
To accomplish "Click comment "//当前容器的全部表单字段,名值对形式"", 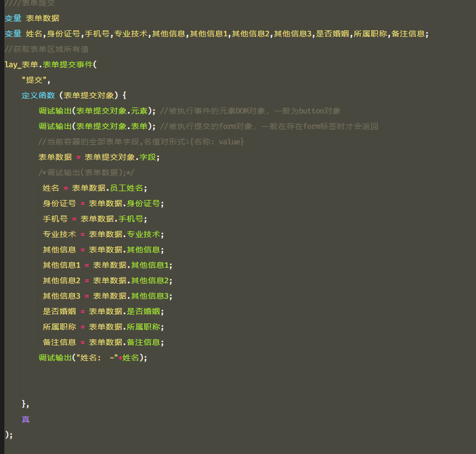I will coord(141,142).
